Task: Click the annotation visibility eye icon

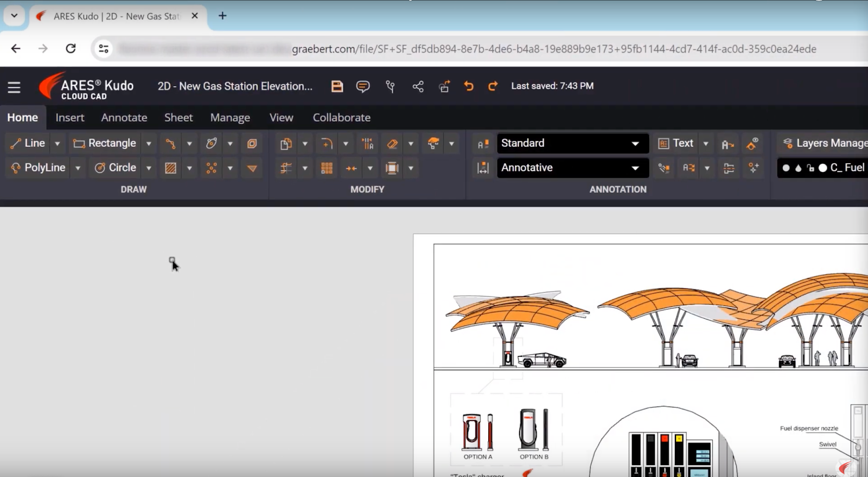Action: click(x=752, y=143)
